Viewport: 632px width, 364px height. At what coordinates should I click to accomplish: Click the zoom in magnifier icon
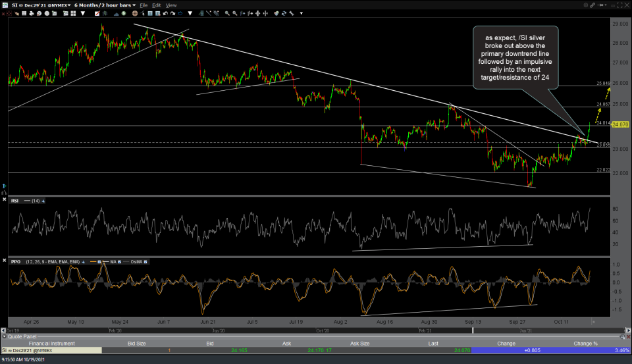click(227, 13)
